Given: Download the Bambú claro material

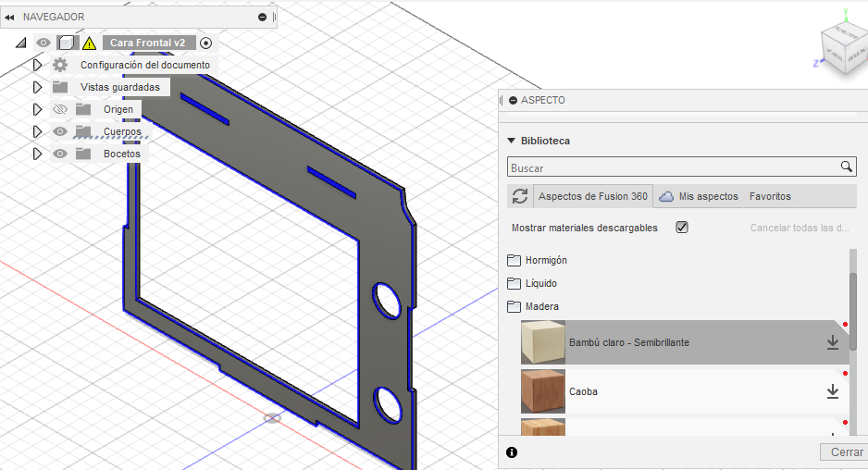Looking at the screenshot, I should 833,342.
